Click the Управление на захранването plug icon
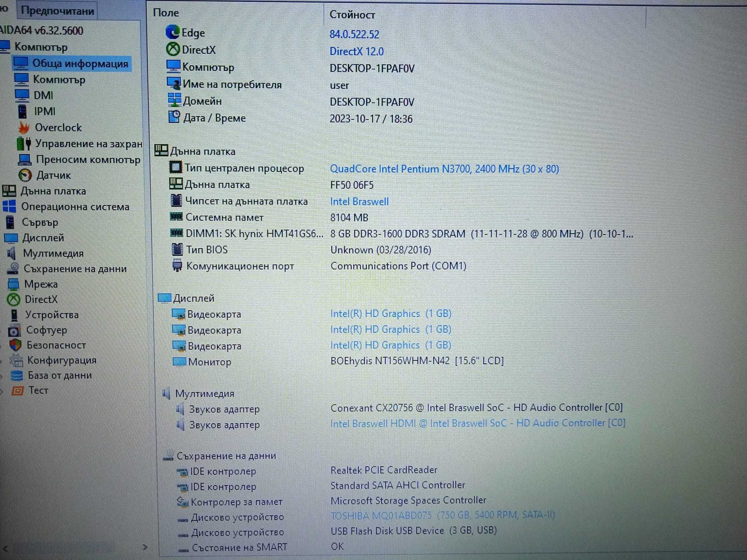Viewport: 747px width, 560px height. (24, 143)
